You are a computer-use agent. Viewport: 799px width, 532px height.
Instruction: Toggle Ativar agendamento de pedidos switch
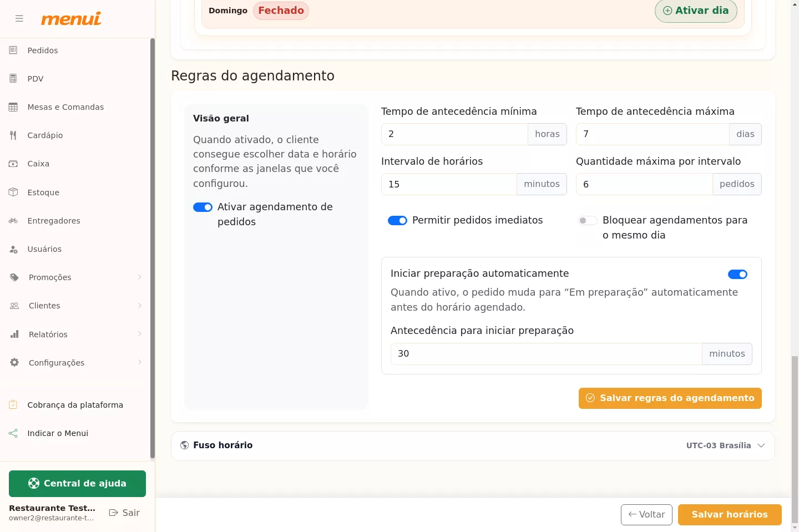click(x=203, y=207)
